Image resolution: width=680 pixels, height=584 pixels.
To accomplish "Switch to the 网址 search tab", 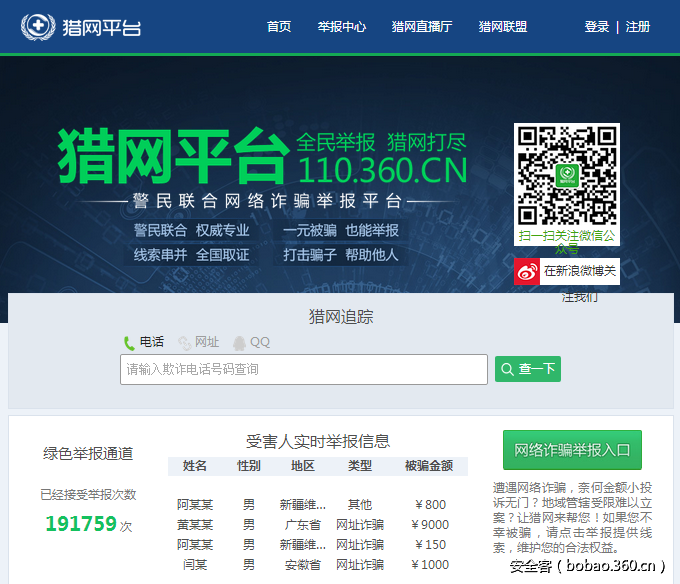I will [207, 342].
